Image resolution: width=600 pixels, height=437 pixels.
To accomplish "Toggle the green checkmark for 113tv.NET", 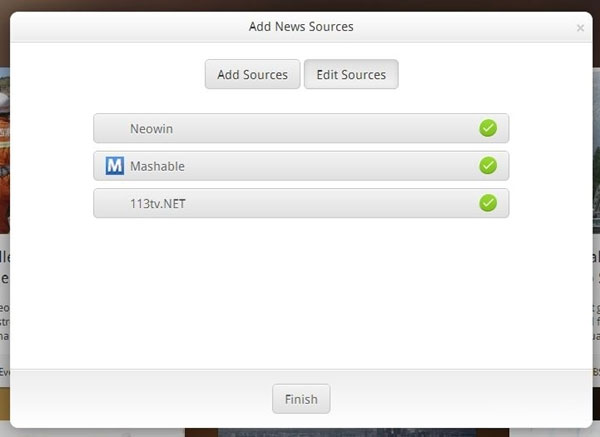I will click(x=488, y=203).
